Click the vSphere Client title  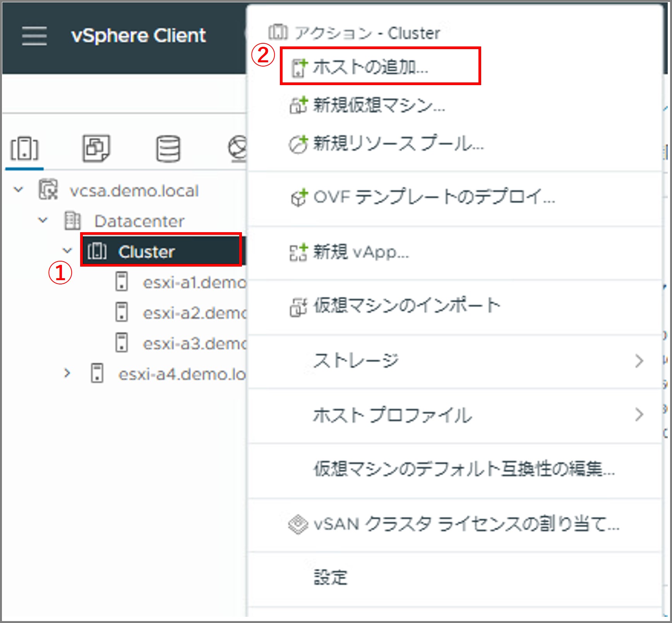click(x=138, y=36)
